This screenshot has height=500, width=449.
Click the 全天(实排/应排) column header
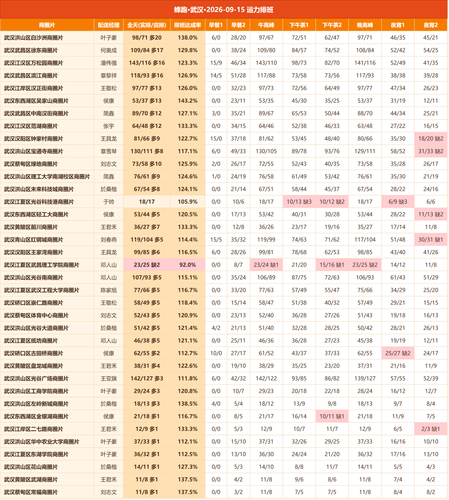(x=147, y=25)
